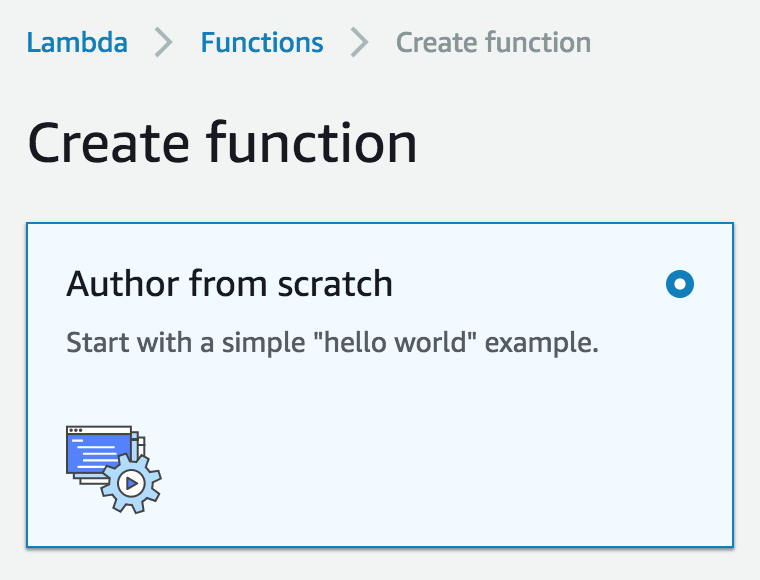Viewport: 760px width, 580px height.
Task: Open the Lambda breadcrumb link
Action: pos(77,43)
